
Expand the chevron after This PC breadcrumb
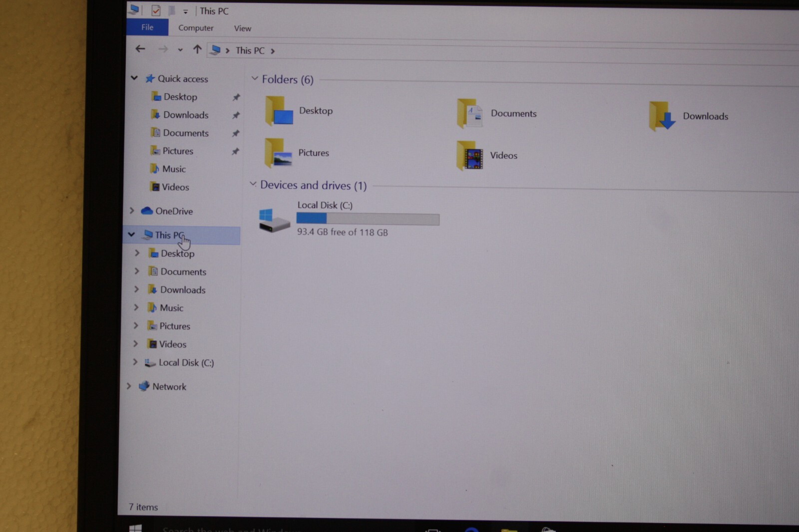tap(273, 51)
